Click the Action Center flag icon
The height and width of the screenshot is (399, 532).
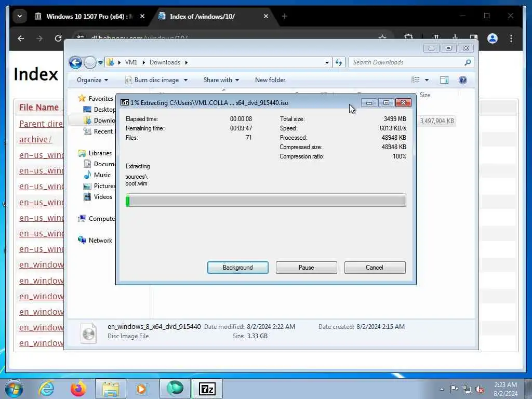point(454,389)
